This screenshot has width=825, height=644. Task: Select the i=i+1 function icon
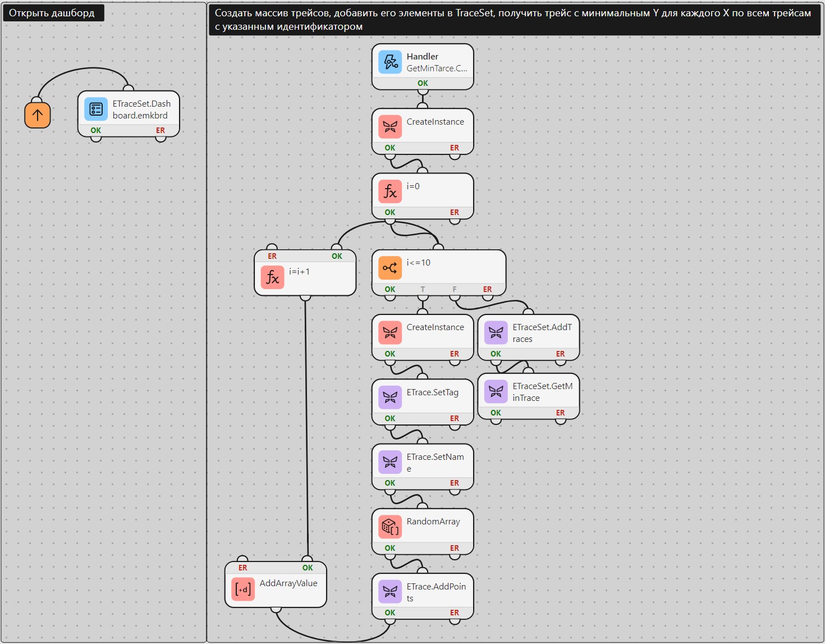(272, 277)
